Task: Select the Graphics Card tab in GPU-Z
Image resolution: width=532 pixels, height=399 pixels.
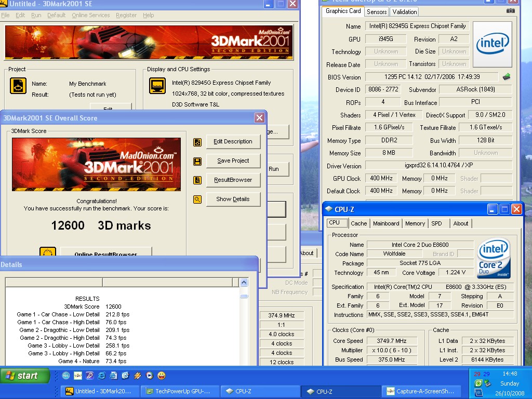Action: coord(343,11)
